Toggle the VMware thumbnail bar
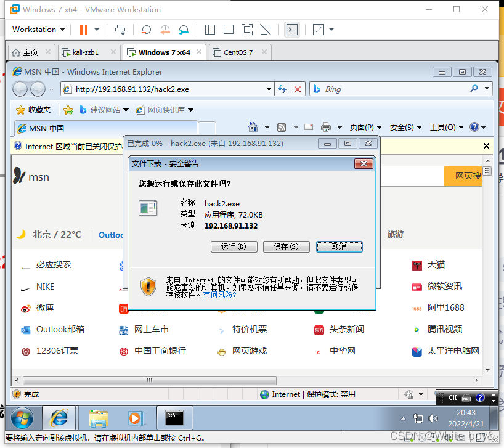 click(x=229, y=30)
